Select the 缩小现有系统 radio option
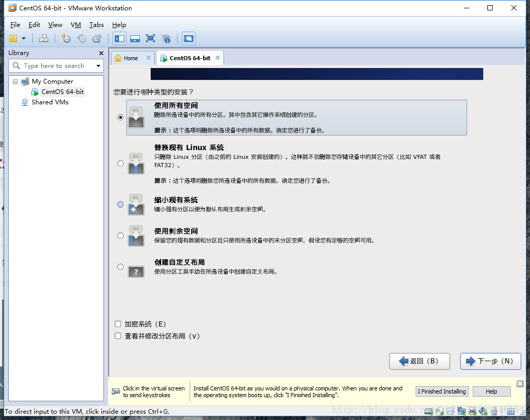 pos(121,205)
